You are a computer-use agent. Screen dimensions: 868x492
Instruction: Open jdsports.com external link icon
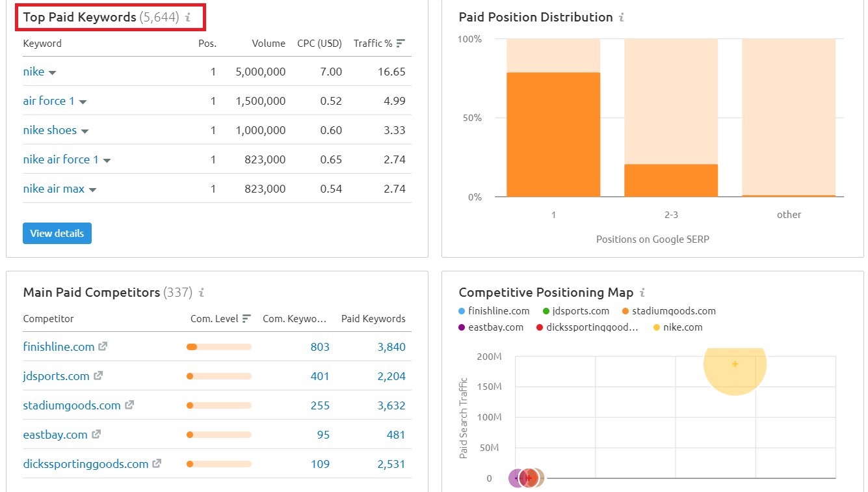(98, 376)
